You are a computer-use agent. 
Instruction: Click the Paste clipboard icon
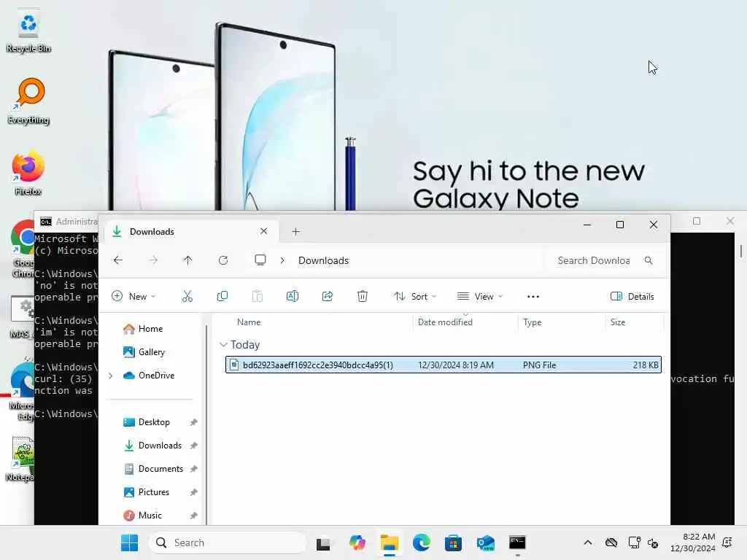pos(258,296)
